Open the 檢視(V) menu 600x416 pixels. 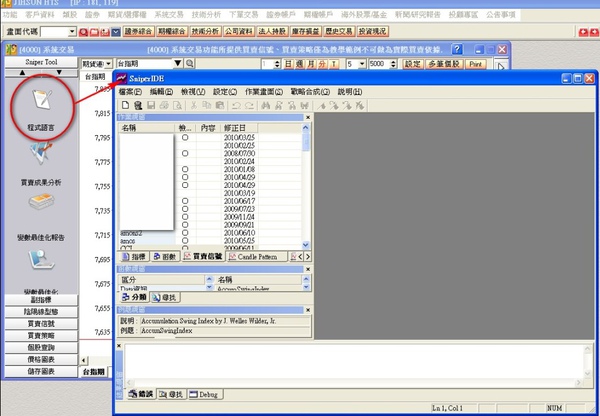tap(193, 92)
